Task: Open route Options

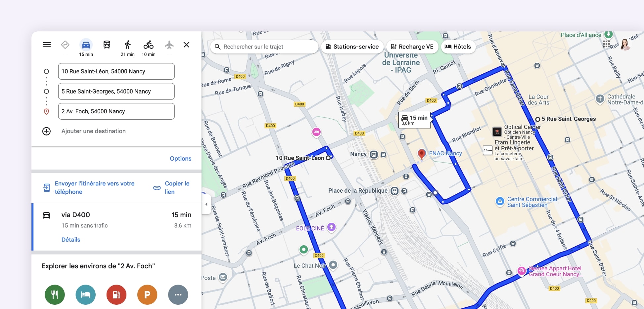Action: pyautogui.click(x=180, y=159)
